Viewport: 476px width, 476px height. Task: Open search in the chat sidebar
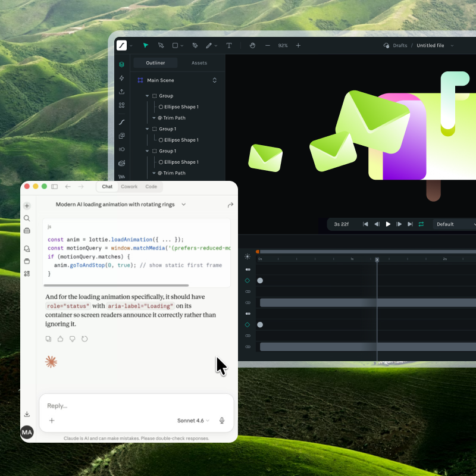point(27,218)
